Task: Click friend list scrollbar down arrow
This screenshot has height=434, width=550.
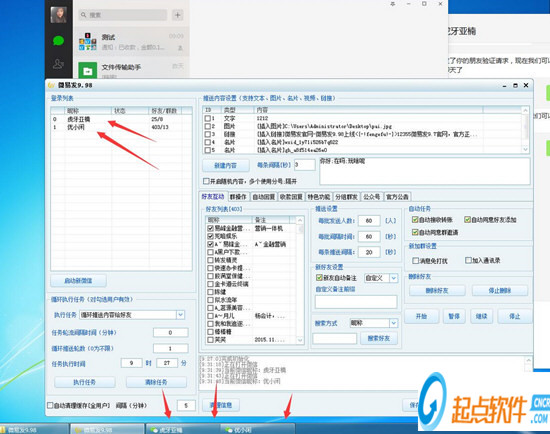Action: coord(300,340)
